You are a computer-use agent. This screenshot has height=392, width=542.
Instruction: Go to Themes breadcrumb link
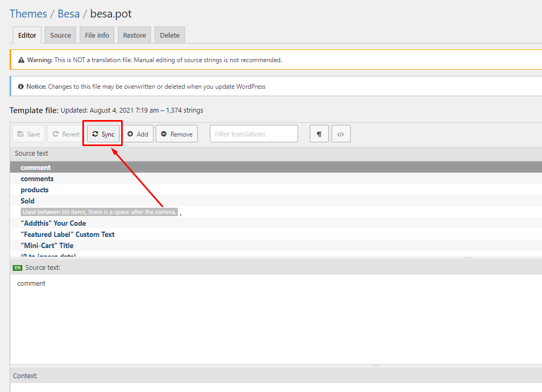pos(28,13)
